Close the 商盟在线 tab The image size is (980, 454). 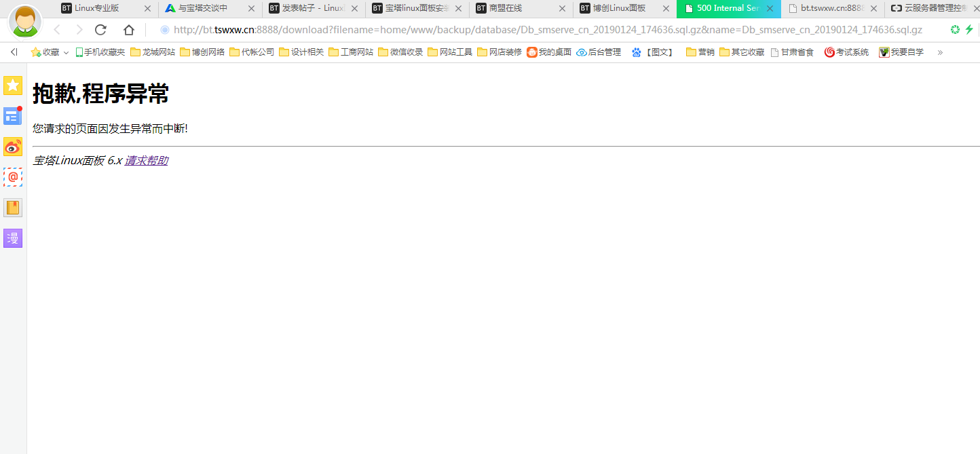tap(562, 9)
